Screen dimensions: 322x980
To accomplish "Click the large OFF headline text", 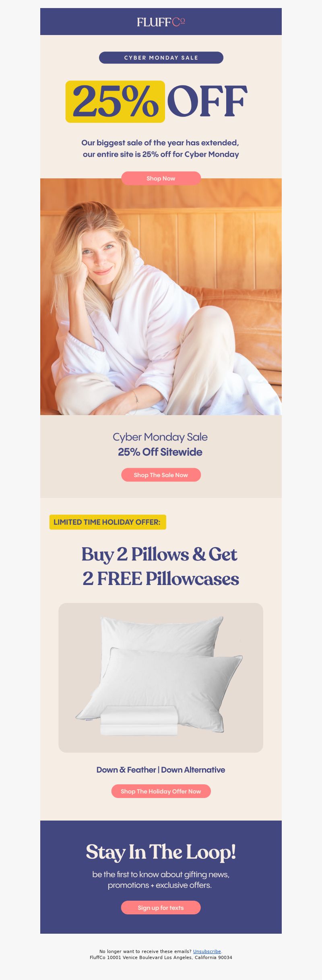I will [x=207, y=102].
